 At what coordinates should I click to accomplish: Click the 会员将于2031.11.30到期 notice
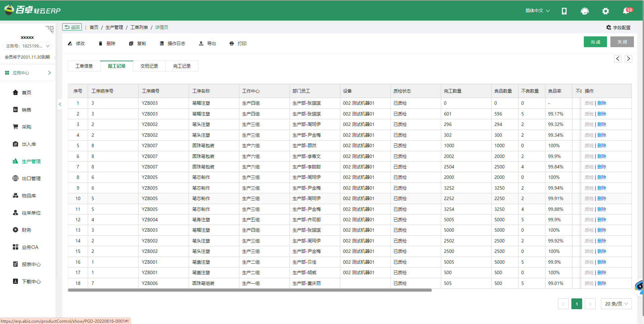point(27,57)
